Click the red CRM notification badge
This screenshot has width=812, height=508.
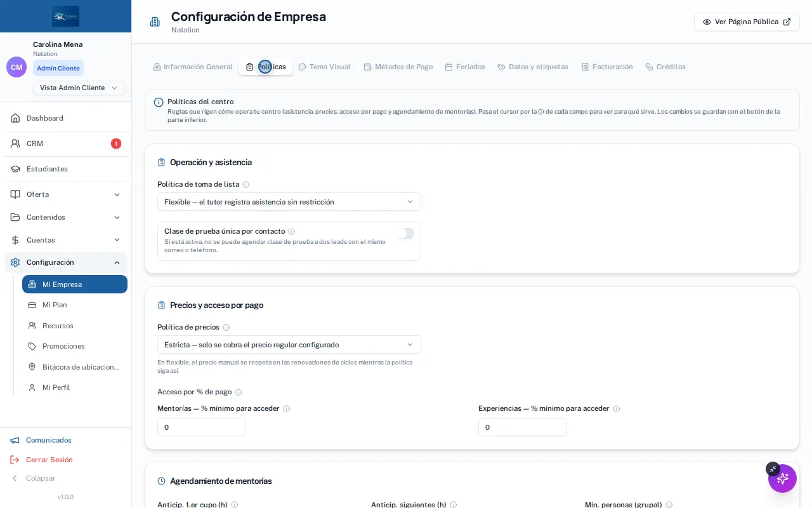click(116, 144)
